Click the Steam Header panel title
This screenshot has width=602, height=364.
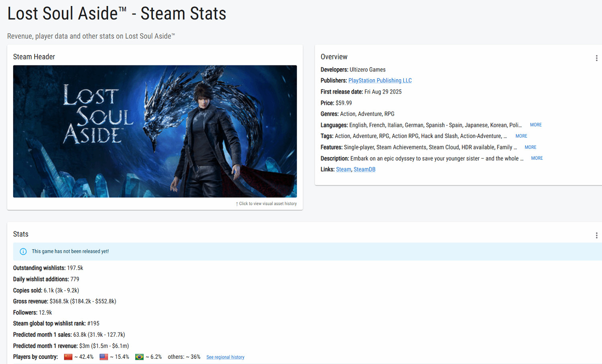[x=34, y=57]
